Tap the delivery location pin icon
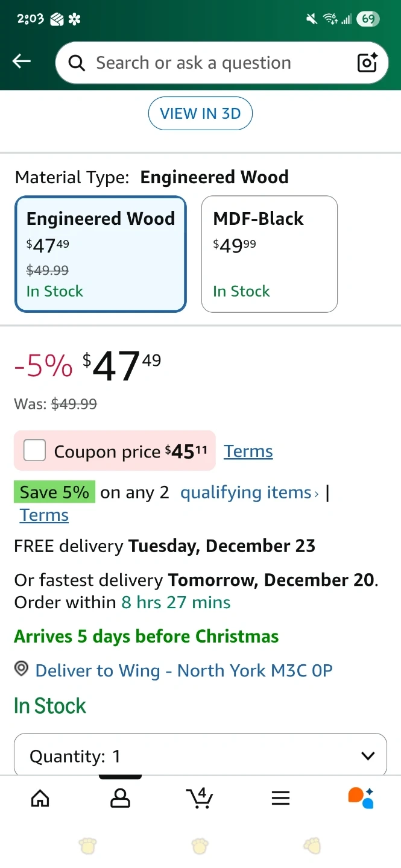This screenshot has height=868, width=401. click(22, 669)
